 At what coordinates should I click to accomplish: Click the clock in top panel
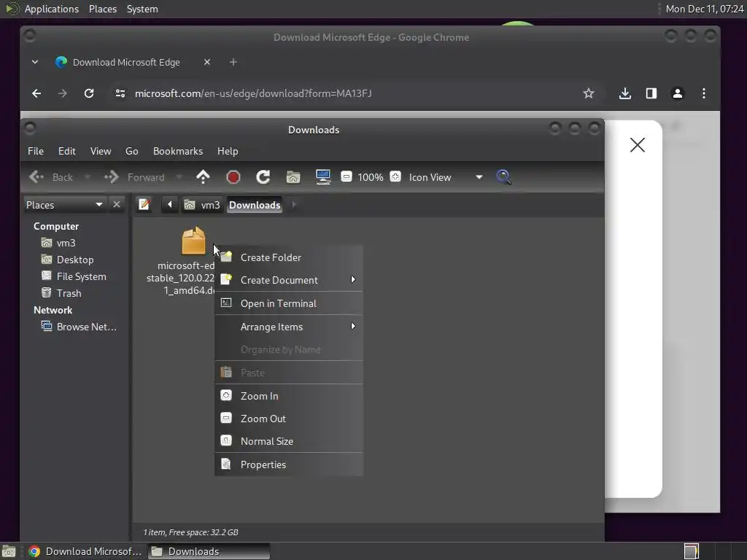tap(704, 9)
